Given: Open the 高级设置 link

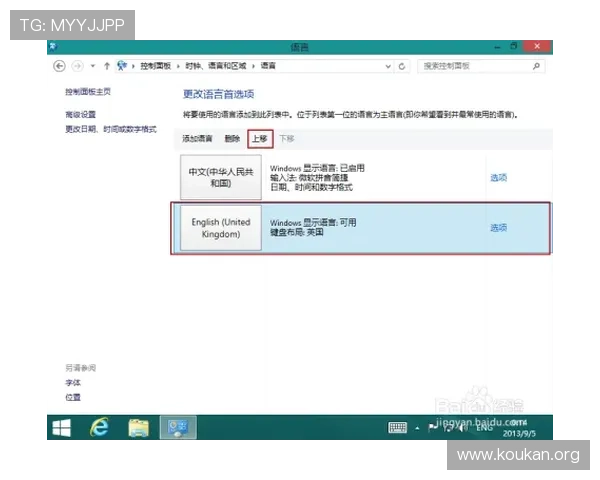Looking at the screenshot, I should click(80, 114).
